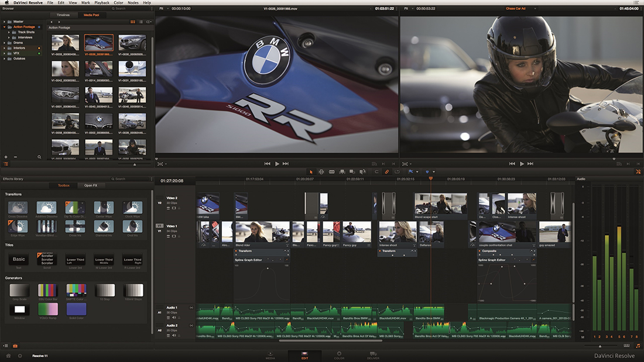
Task: Go to next edit in timeline viewer
Action: [530, 164]
